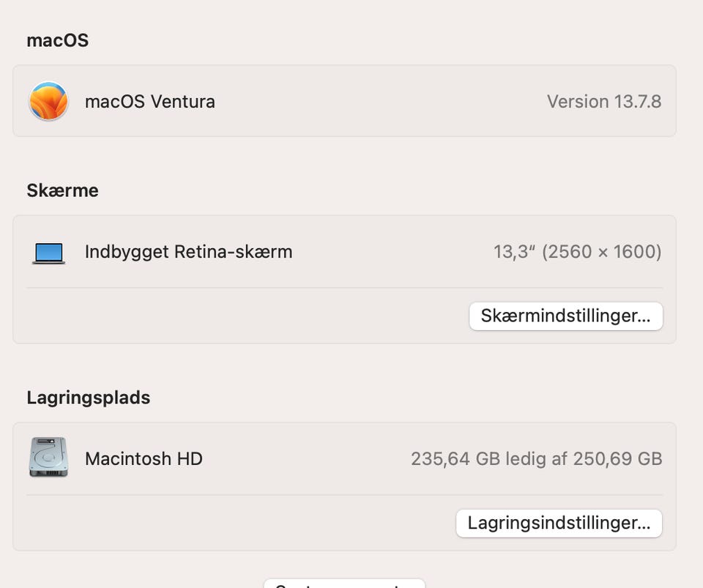Screen dimensions: 703x588
Task: Click the laptop icon for built-in display
Action: [x=48, y=253]
